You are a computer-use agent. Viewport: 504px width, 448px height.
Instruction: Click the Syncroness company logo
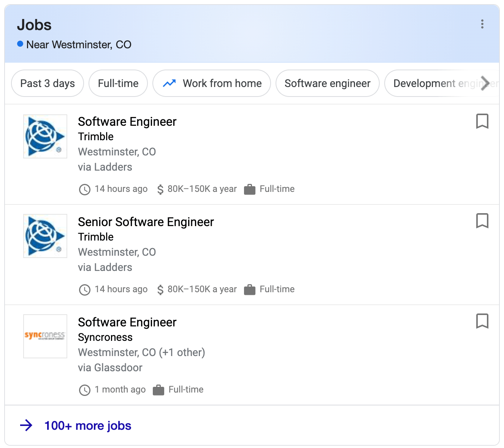click(x=45, y=336)
